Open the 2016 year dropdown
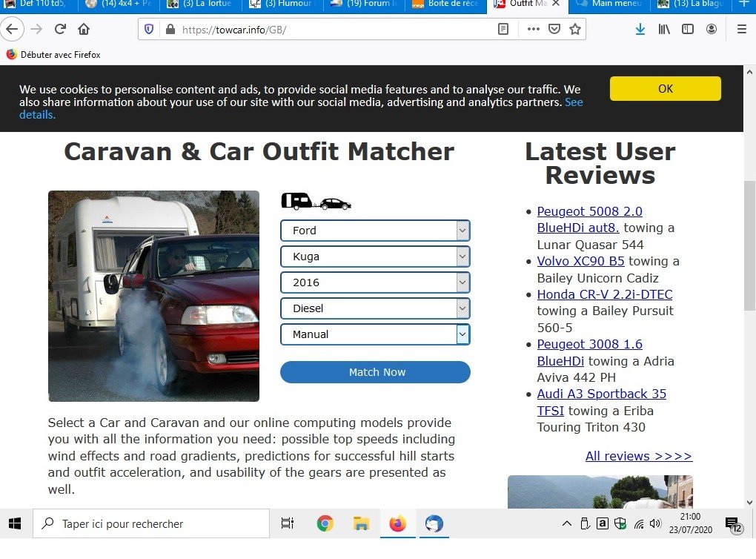 pos(375,282)
